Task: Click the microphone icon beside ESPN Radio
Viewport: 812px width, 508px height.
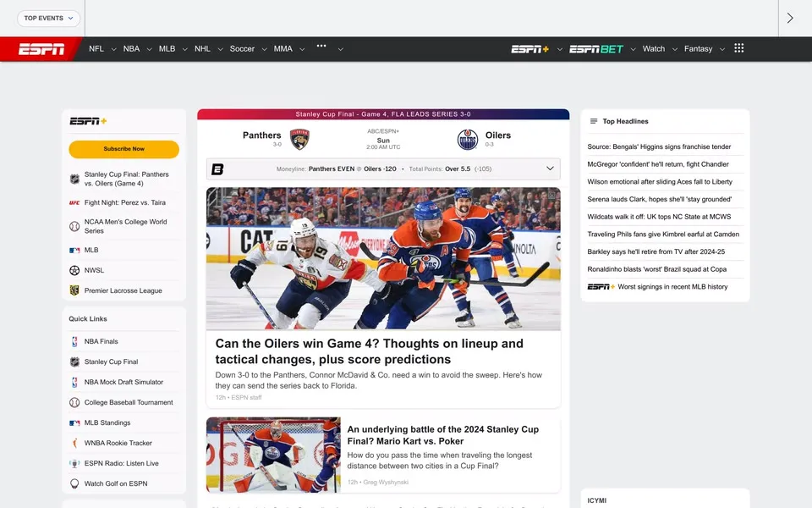Action: (x=74, y=463)
